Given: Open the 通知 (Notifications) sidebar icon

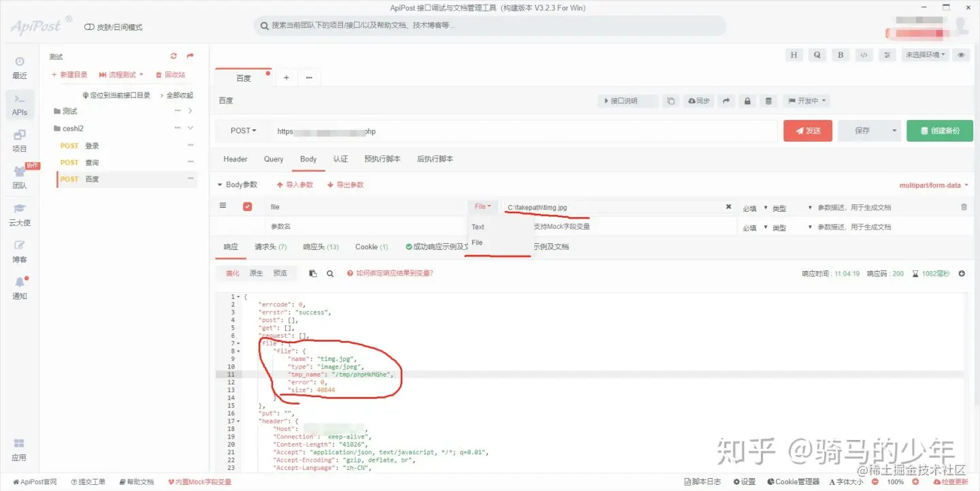Looking at the screenshot, I should click(20, 288).
